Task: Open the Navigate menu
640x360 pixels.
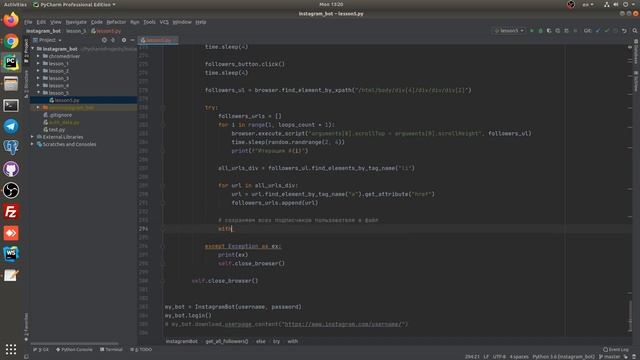Action: (76, 22)
